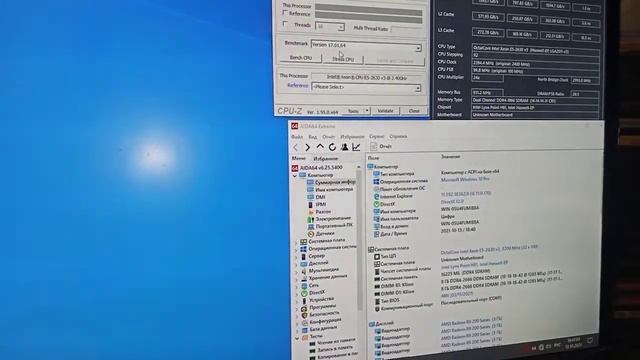Click the Internet Explorer field icon
Viewport: 640px width, 360px height.
[x=376, y=196]
